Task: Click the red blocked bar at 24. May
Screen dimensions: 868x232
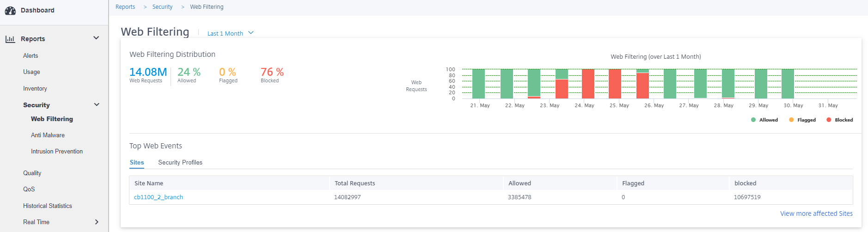Action: pos(588,84)
